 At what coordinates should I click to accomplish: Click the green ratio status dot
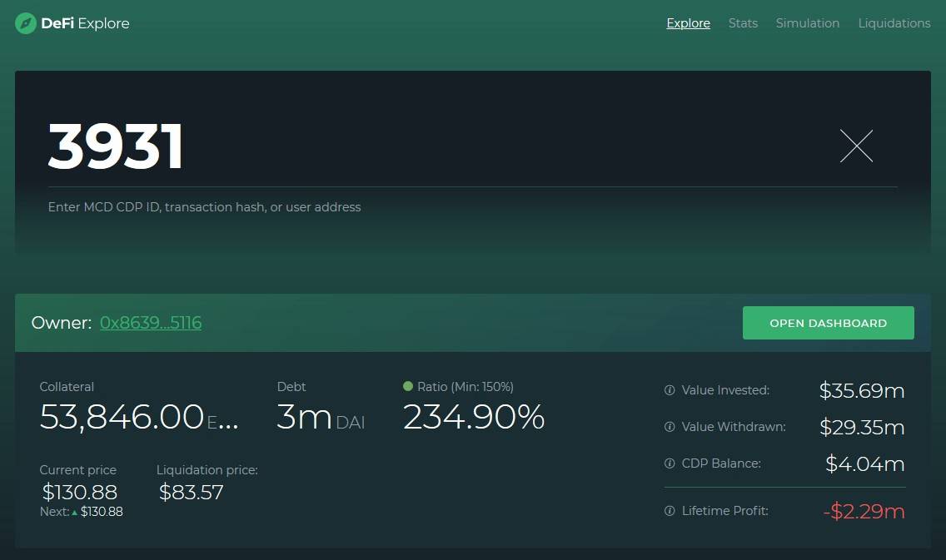(408, 386)
